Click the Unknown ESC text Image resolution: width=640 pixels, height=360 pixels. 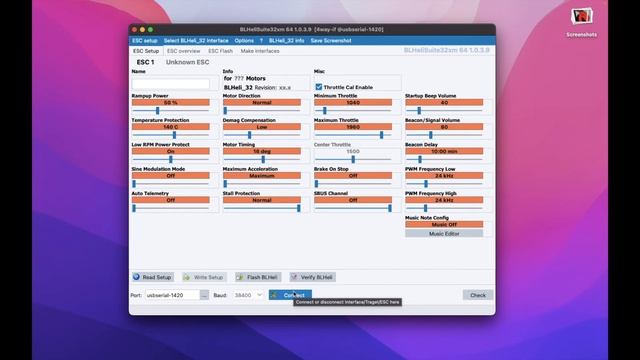click(187, 62)
